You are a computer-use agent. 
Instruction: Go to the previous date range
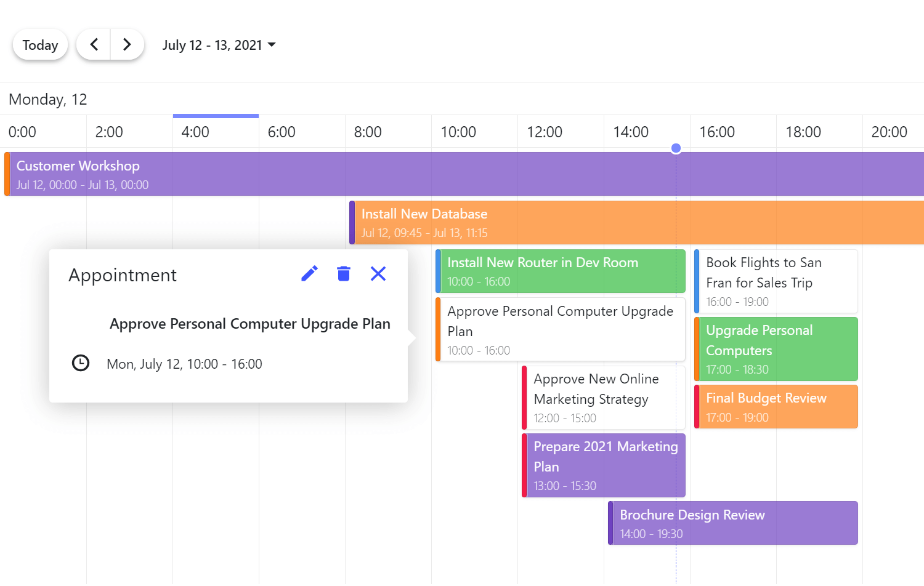click(94, 45)
